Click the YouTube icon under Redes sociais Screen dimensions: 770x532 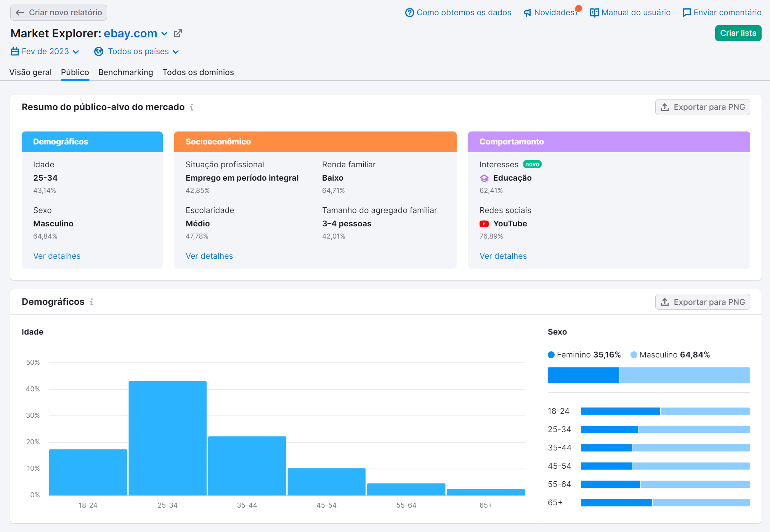[484, 224]
